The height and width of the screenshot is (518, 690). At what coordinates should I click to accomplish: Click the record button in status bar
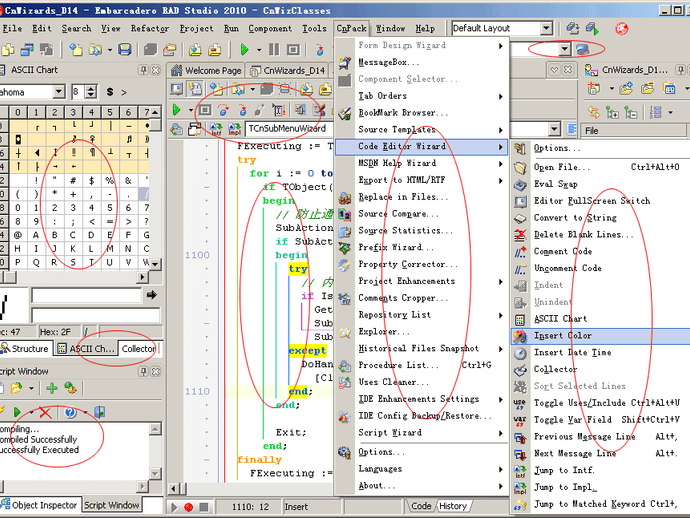coord(189,507)
